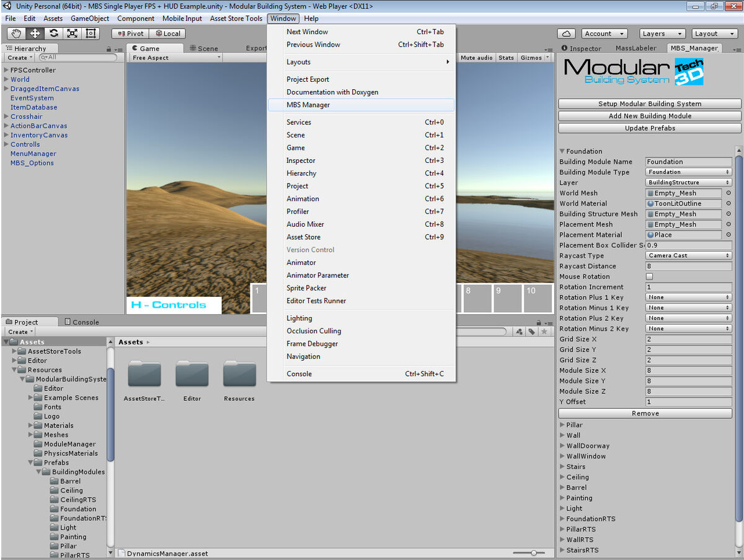
Task: Open the Layers dropdown
Action: (x=661, y=33)
